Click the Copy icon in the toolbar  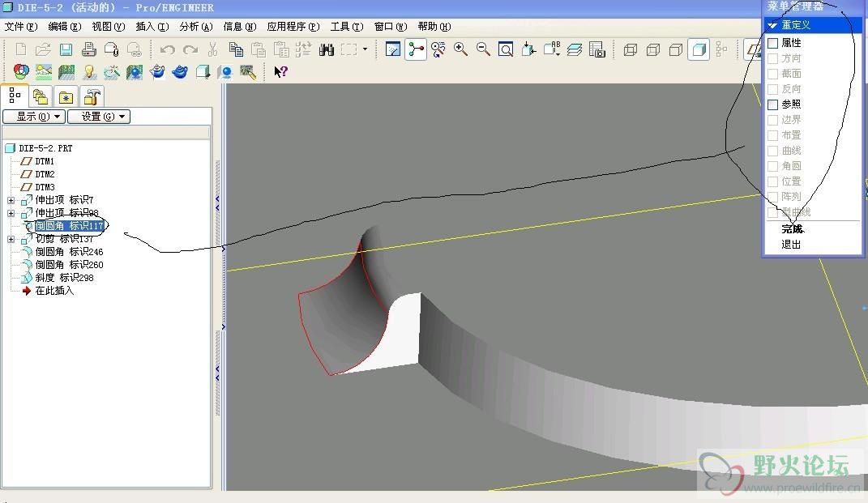[x=236, y=49]
